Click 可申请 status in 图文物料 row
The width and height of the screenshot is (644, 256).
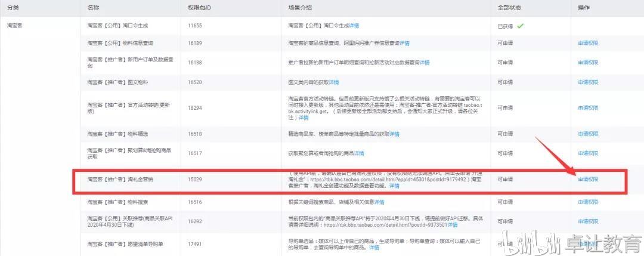tap(505, 82)
